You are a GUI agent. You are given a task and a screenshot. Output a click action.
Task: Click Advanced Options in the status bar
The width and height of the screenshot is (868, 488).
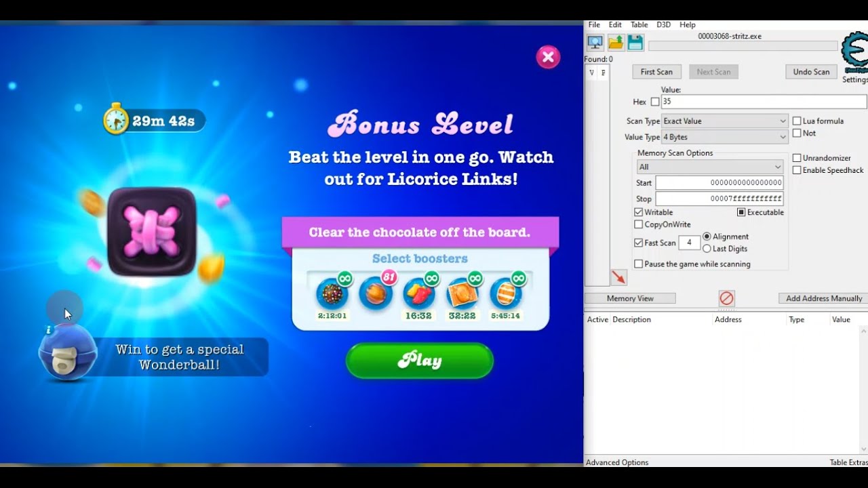pos(617,462)
